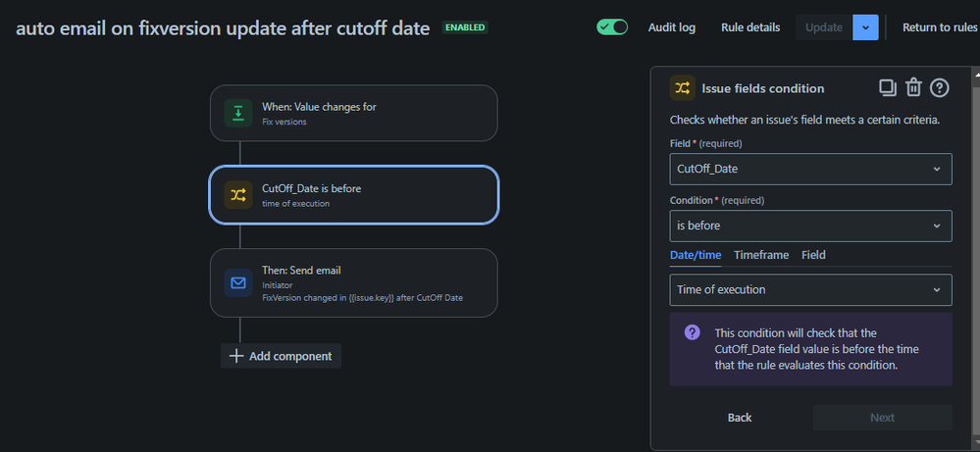Open the CutOff_Date field dropdown

(810, 169)
